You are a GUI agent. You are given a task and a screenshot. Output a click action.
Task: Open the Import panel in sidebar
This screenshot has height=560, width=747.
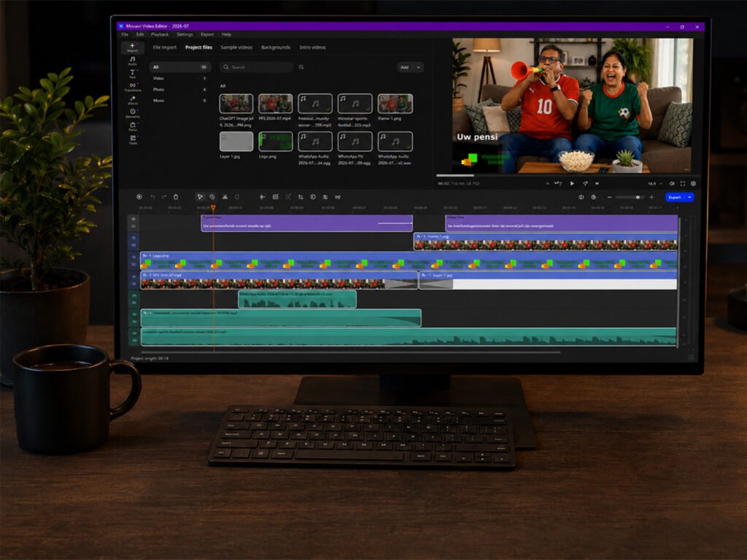tap(133, 47)
